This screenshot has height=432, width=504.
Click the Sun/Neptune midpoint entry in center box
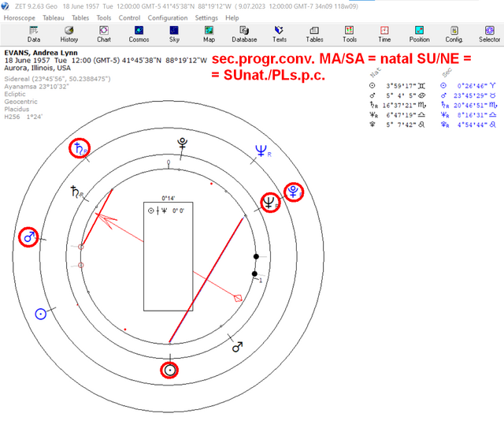pyautogui.click(x=166, y=210)
